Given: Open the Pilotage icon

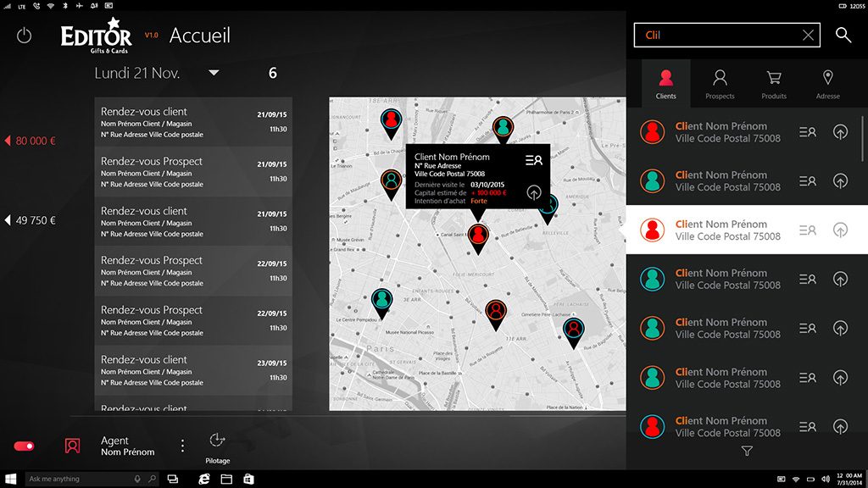Looking at the screenshot, I should click(x=217, y=441).
